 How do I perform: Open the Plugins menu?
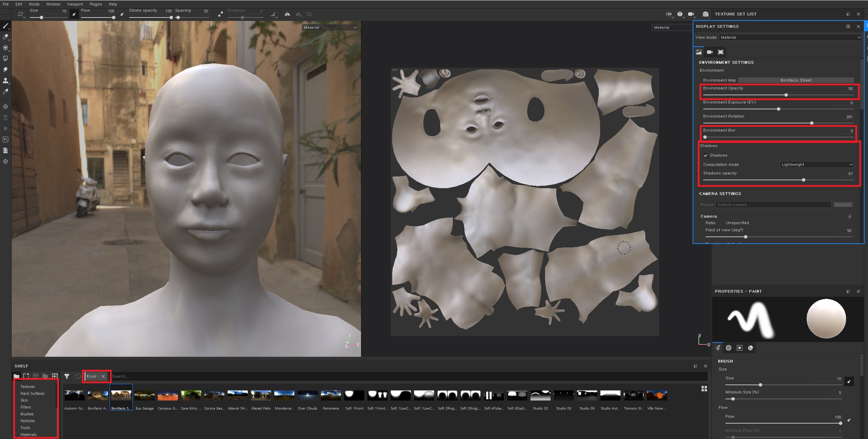pos(96,4)
